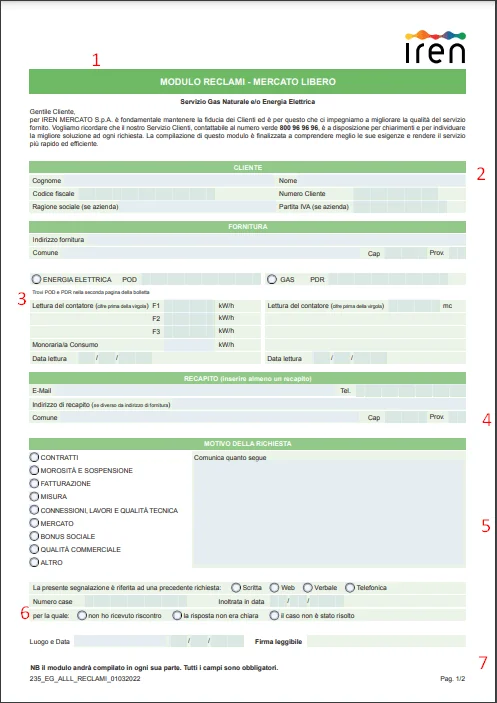Click the E-Mail field under Recapito

click(x=193, y=391)
